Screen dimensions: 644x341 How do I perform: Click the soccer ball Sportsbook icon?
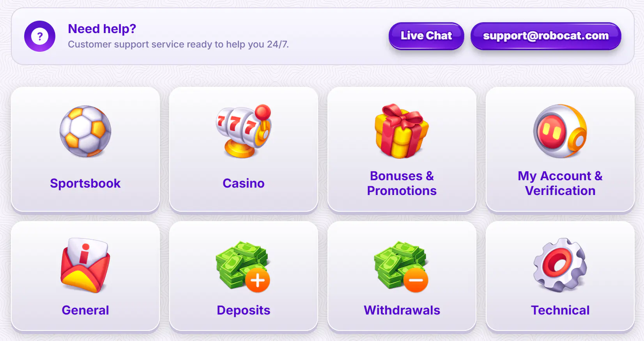[85, 131]
